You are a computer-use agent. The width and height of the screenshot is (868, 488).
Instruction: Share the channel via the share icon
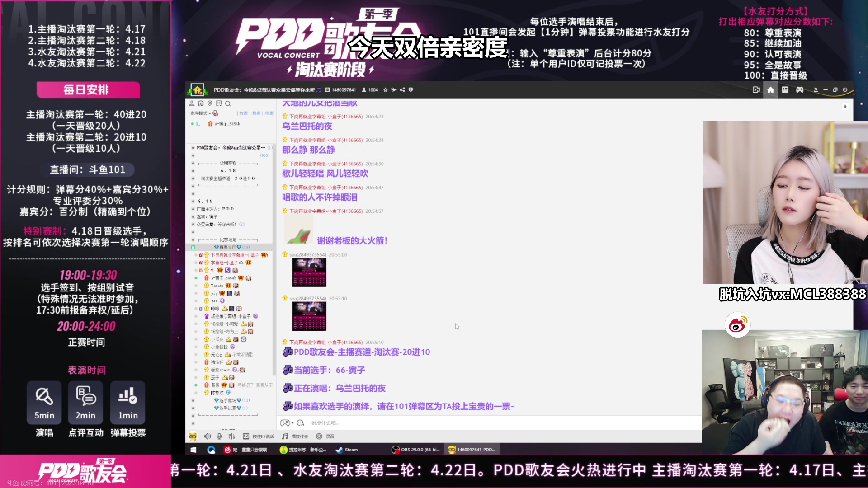402,90
